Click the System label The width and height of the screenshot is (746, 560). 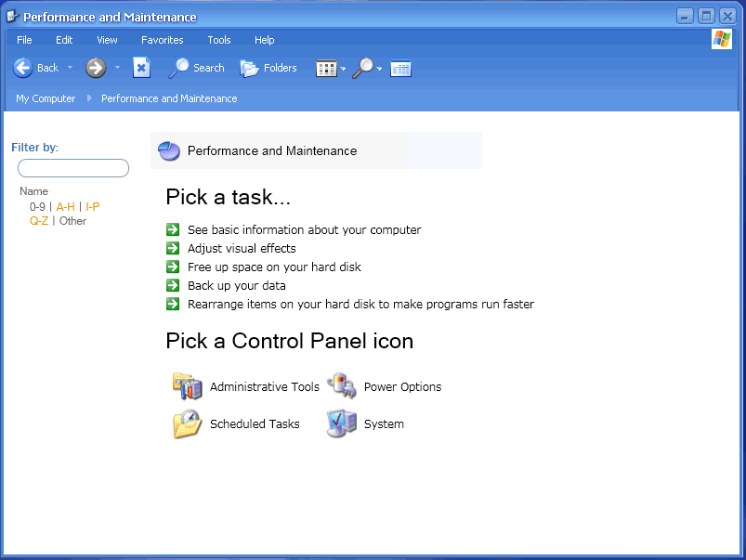[x=384, y=423]
